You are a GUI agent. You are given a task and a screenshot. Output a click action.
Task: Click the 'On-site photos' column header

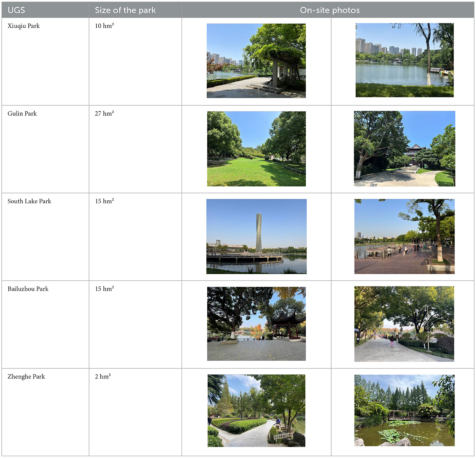tap(330, 10)
